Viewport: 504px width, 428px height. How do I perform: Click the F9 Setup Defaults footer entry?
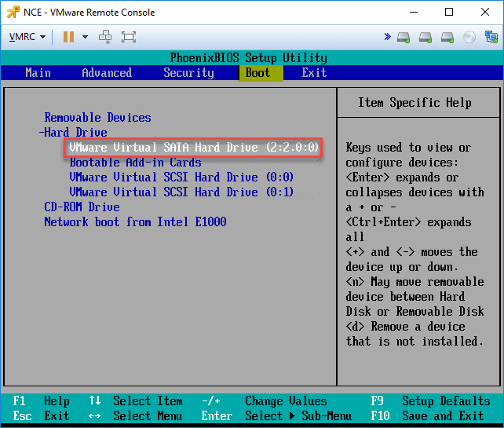pyautogui.click(x=431, y=401)
